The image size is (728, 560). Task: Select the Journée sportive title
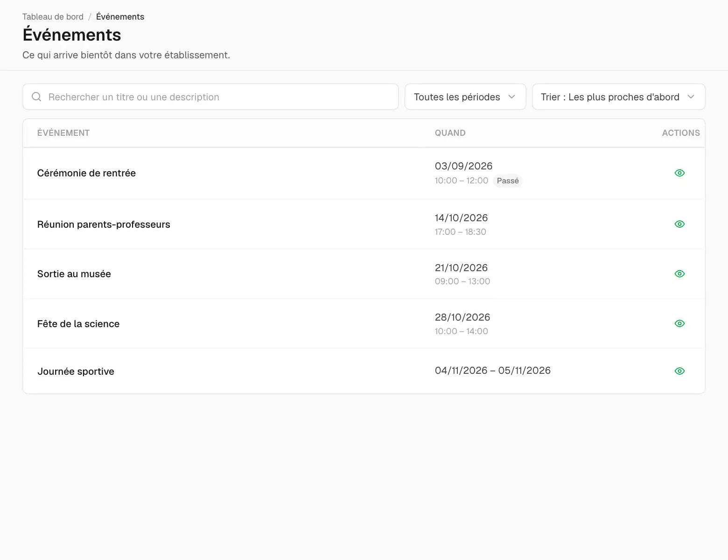76,371
